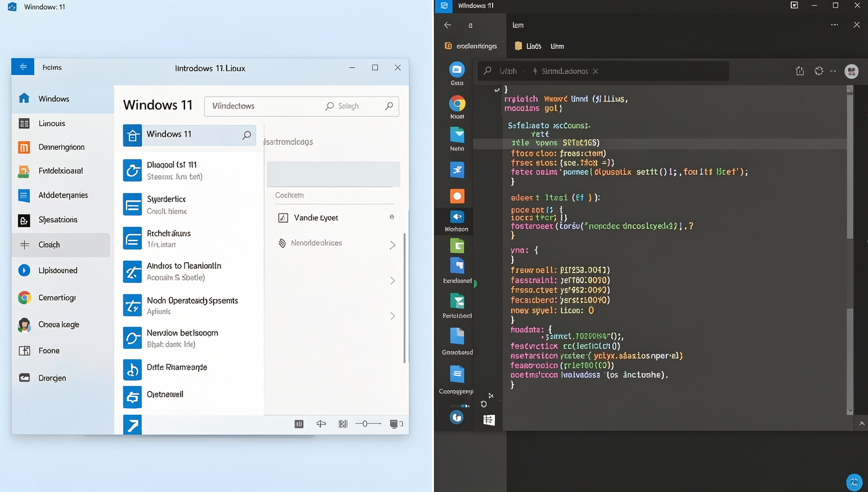
Task: Open Nenviow betlsoogrn entry
Action: click(190, 338)
